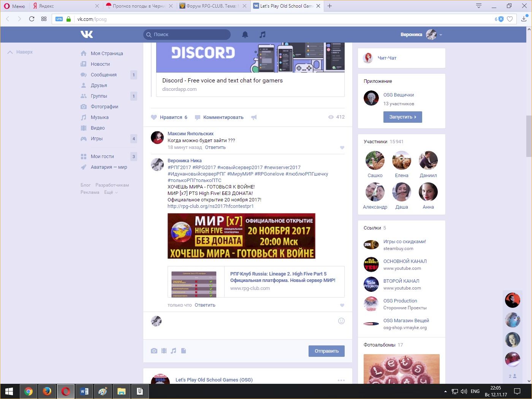Open Microsoft Word from the taskbar

pyautogui.click(x=84, y=391)
